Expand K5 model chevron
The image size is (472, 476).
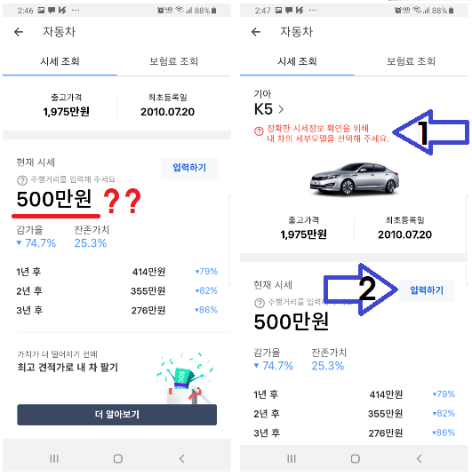281,109
